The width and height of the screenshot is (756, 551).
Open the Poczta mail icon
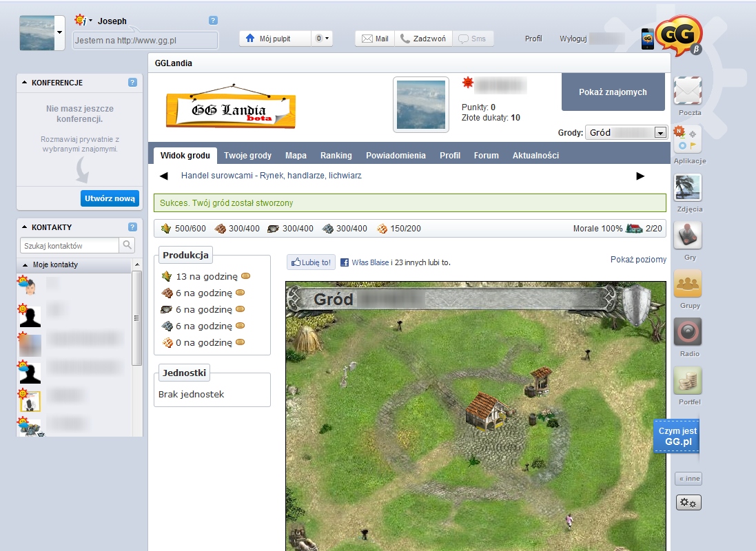click(x=688, y=90)
